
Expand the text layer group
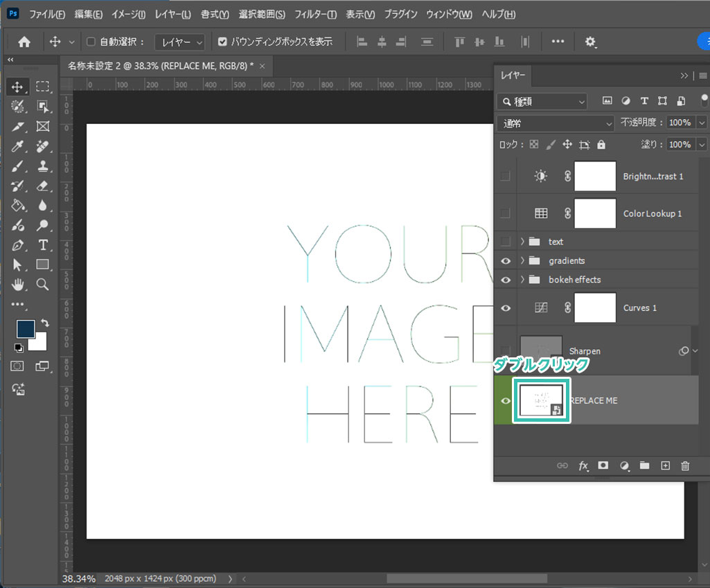pyautogui.click(x=522, y=242)
